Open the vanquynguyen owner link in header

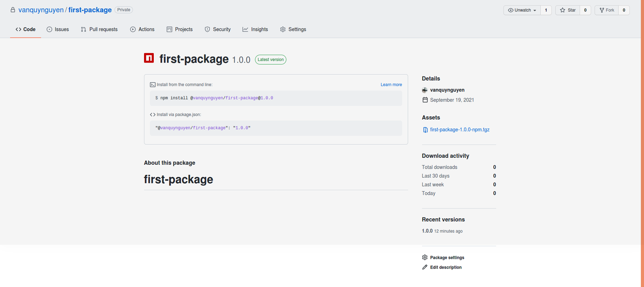pos(41,10)
